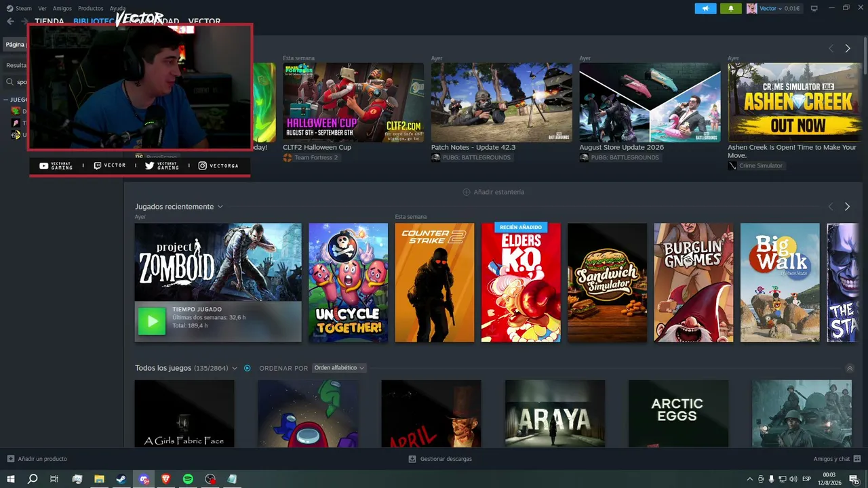Expand the Jugados recientemente shelf menu

(x=220, y=207)
